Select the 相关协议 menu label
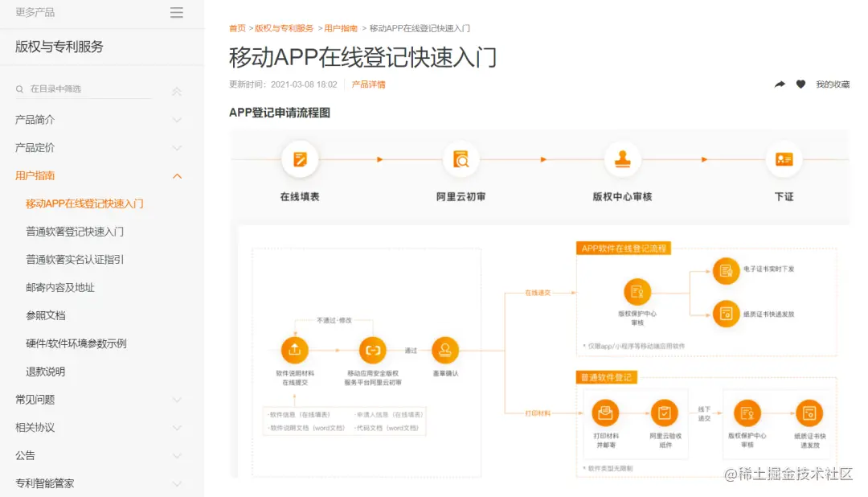The image size is (868, 497). (x=35, y=428)
